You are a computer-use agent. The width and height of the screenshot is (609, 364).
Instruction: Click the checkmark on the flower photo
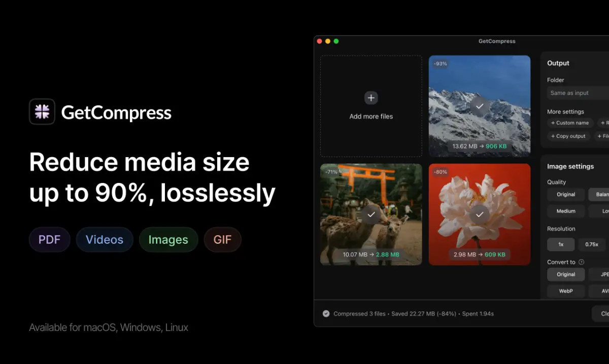click(x=480, y=214)
